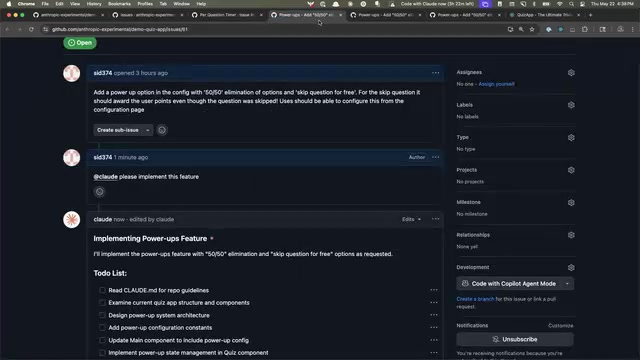Reload the page in Chrome

pos(31,29)
